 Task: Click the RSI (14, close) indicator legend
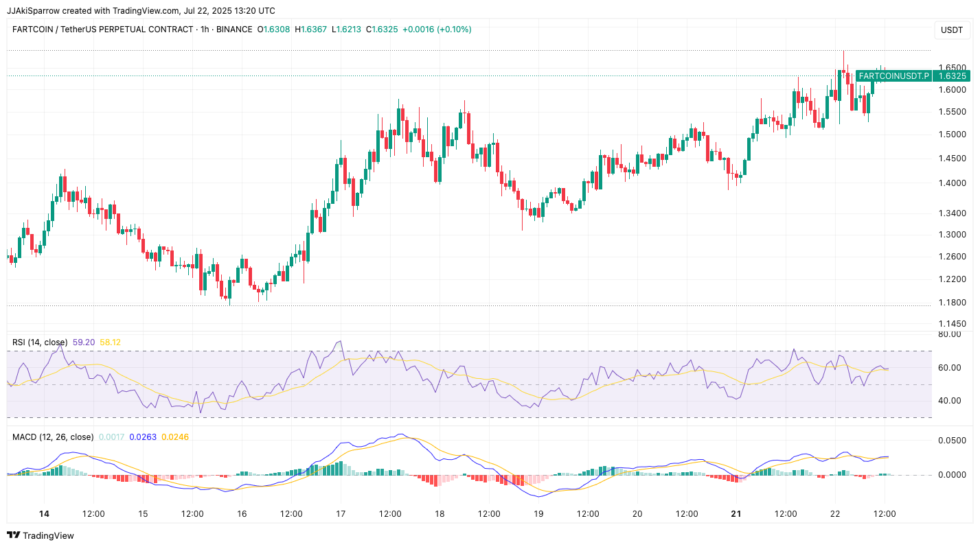click(x=40, y=342)
